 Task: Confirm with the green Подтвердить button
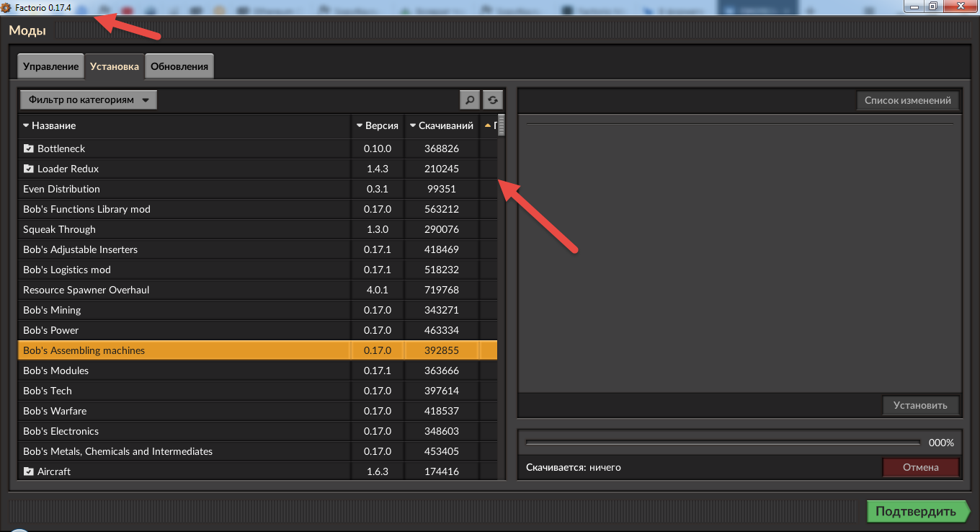915,512
